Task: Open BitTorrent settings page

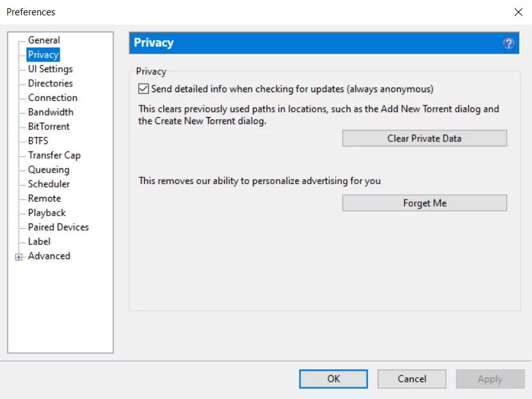Action: [49, 127]
